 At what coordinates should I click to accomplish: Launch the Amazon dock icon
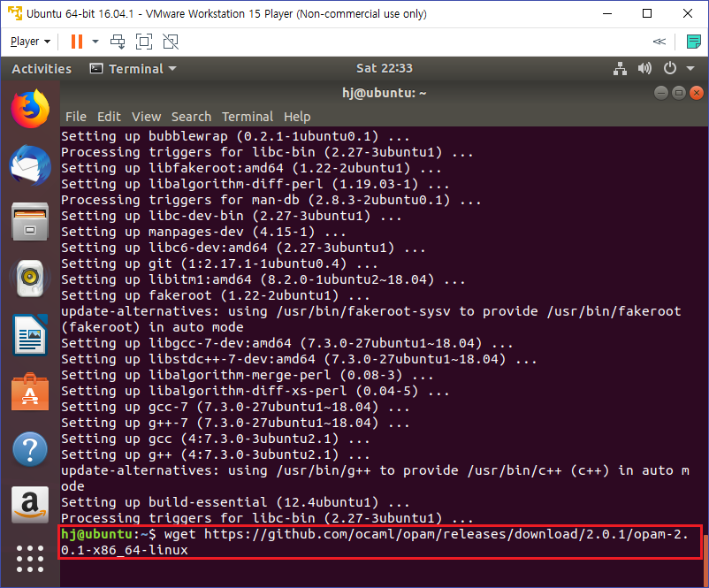coord(30,504)
